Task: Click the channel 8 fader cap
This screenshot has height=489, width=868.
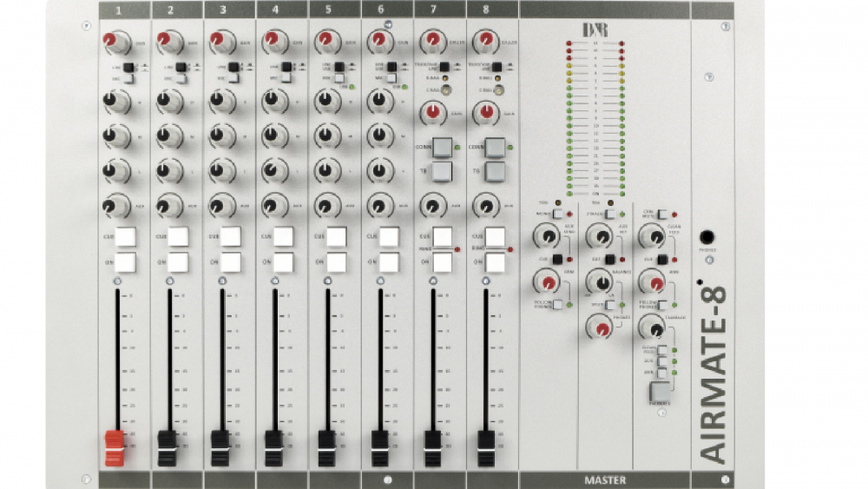Action: (486, 448)
